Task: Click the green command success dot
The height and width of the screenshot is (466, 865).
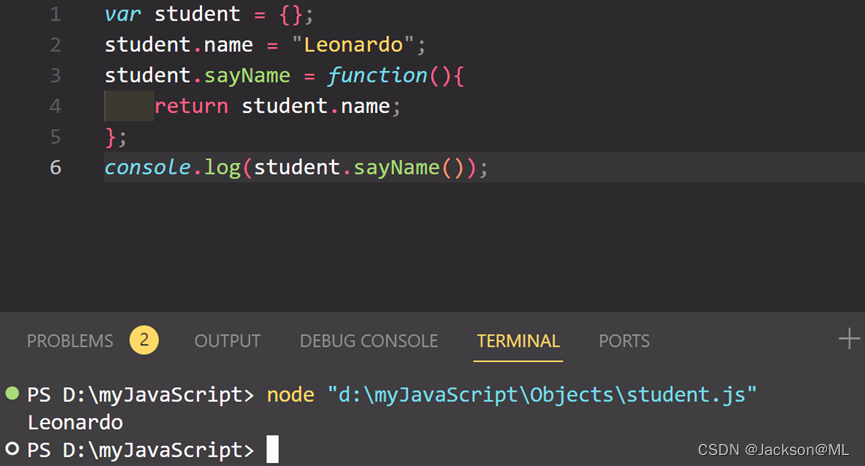Action: tap(12, 394)
